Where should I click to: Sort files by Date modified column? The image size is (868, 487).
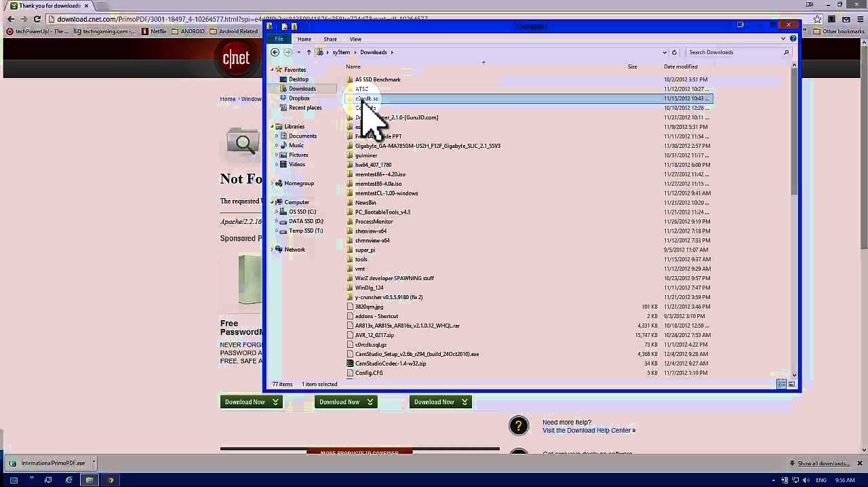click(681, 66)
